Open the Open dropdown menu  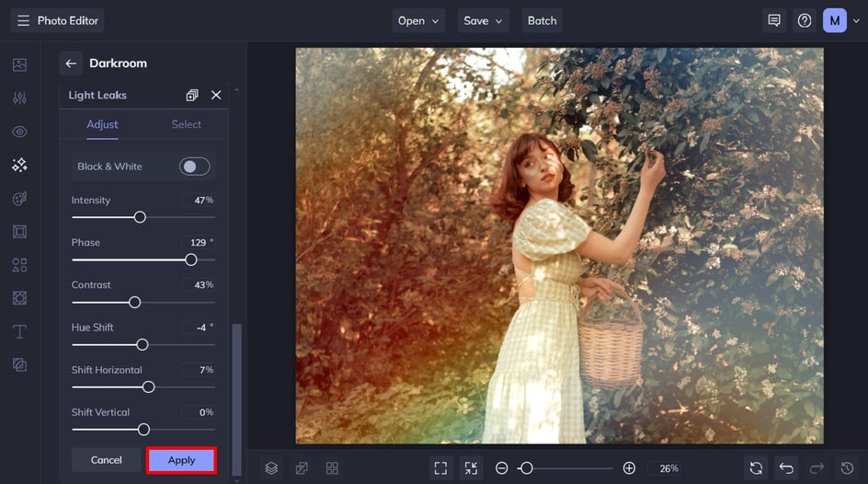click(x=418, y=20)
